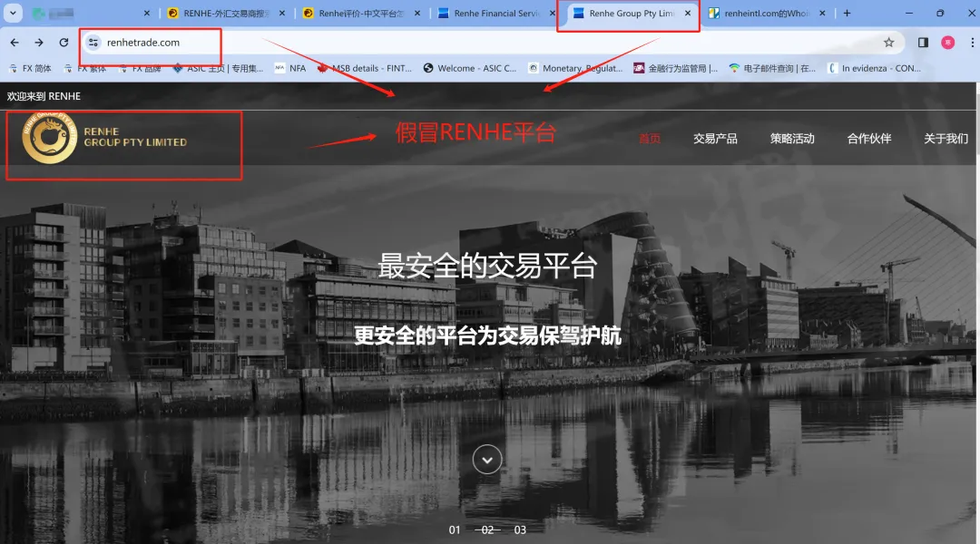Click the RENHE GROUP PTY LIMITED text
980x544 pixels.
pyautogui.click(x=135, y=137)
